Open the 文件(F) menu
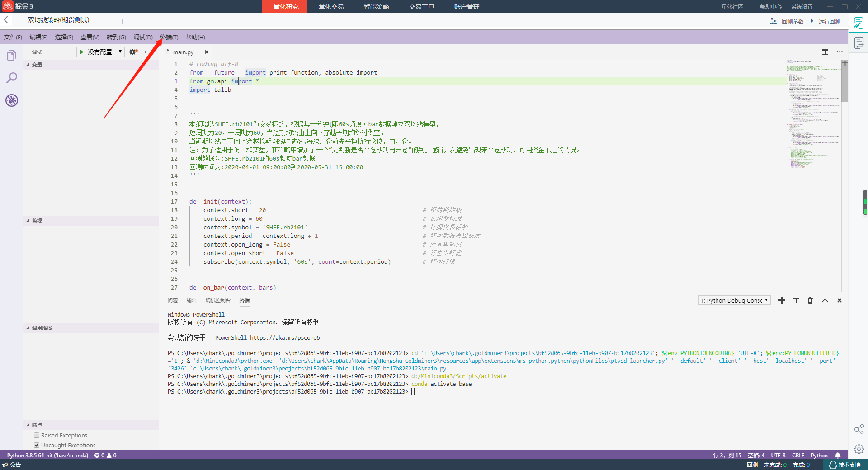Viewport: 868px width, 470px height. pos(13,37)
